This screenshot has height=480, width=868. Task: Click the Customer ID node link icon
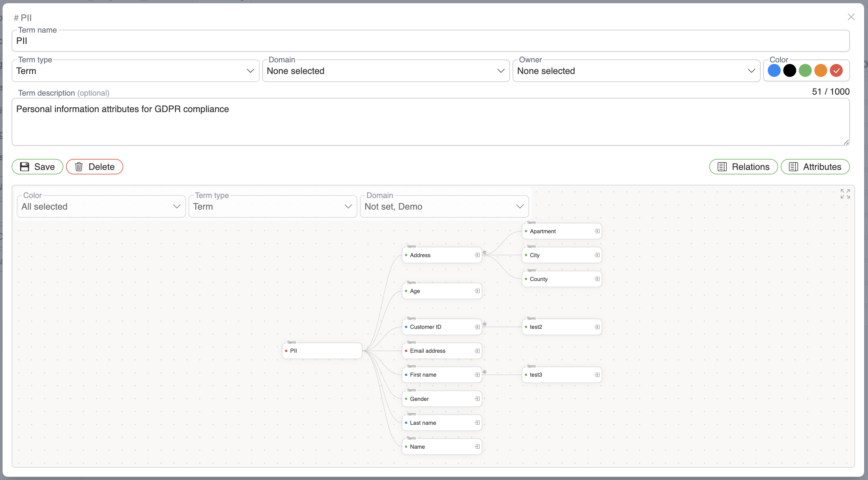point(476,326)
